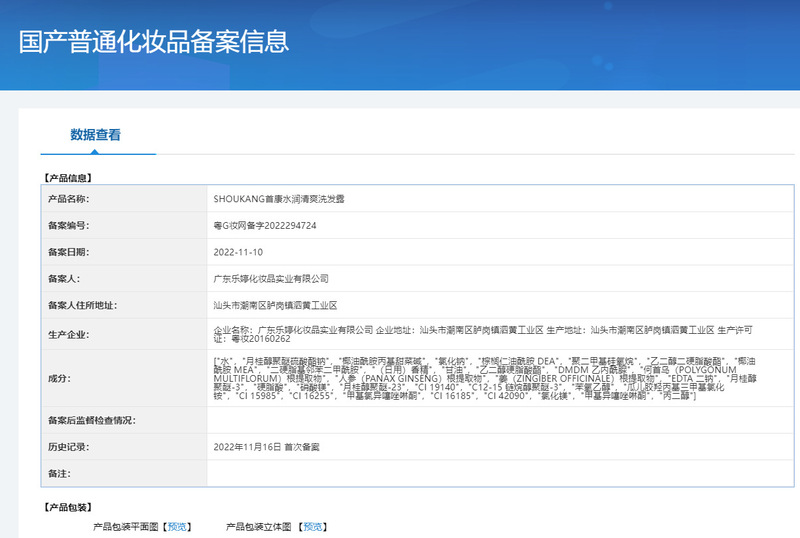Click the filing date 2022-11-10 value
Viewport: 800px width, 538px height.
tap(237, 252)
